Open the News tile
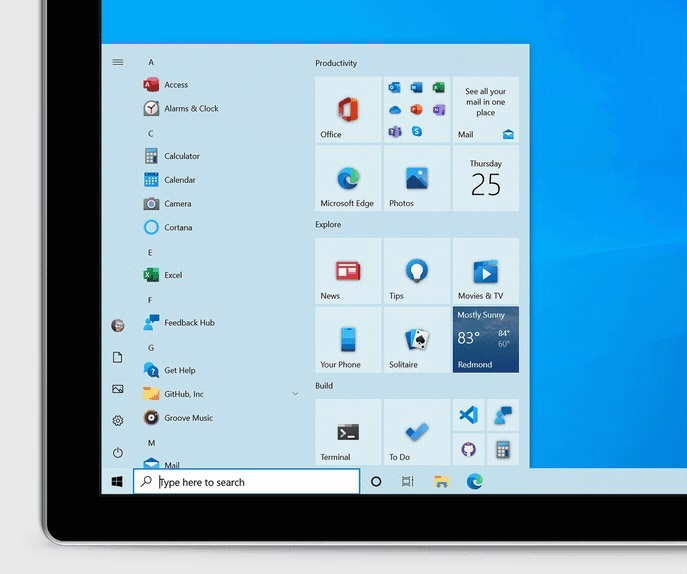Viewport: 687px width, 574px height. click(348, 271)
